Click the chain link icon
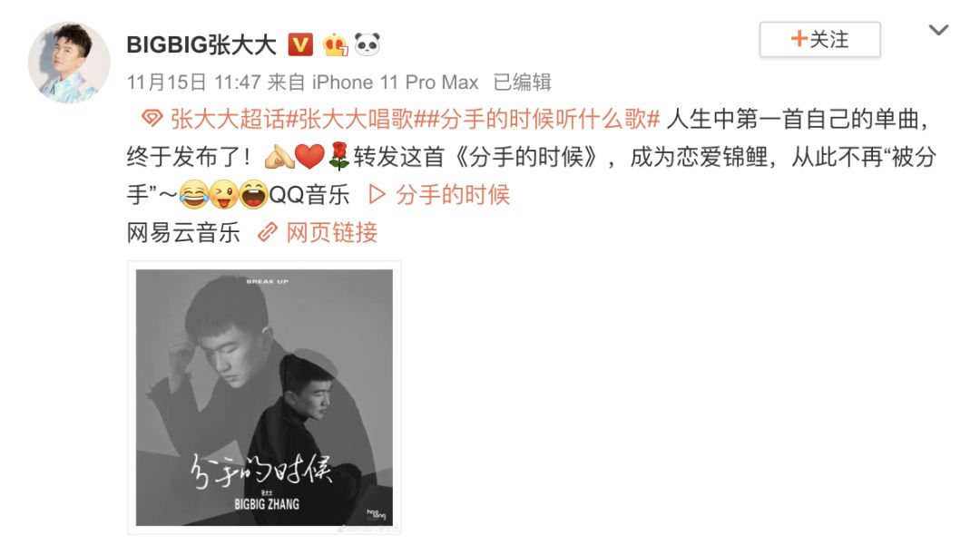Viewport: 980px width, 545px height. [268, 232]
